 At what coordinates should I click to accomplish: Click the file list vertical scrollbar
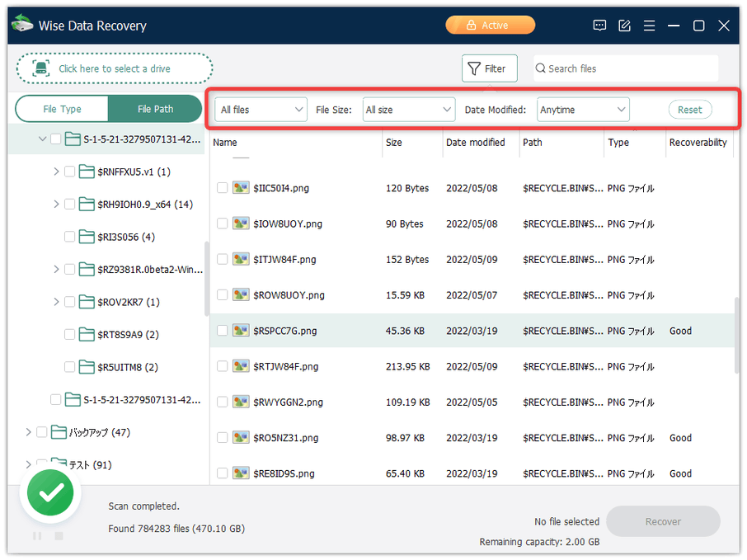click(x=736, y=335)
